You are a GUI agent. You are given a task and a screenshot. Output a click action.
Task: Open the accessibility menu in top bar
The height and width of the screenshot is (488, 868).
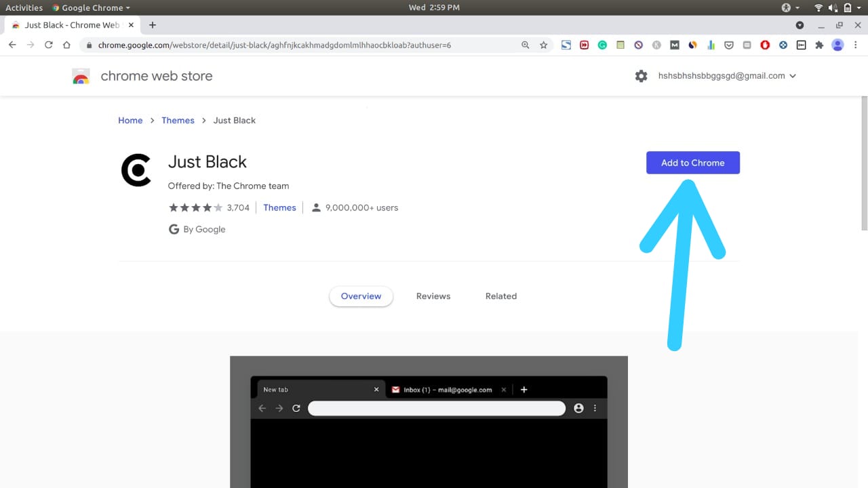(x=790, y=7)
